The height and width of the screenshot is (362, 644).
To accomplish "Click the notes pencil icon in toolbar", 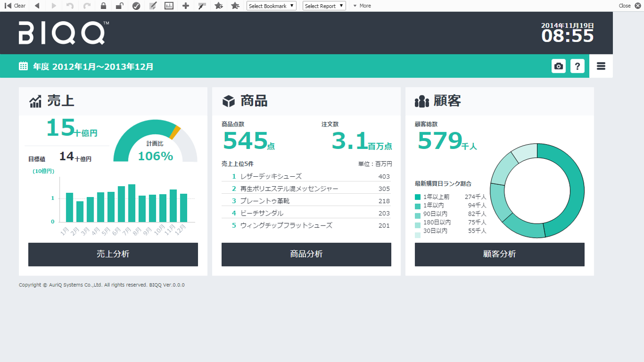I will (x=153, y=6).
